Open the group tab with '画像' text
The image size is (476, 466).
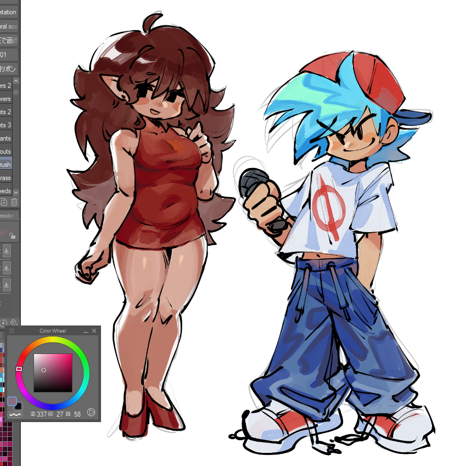click(x=9, y=41)
